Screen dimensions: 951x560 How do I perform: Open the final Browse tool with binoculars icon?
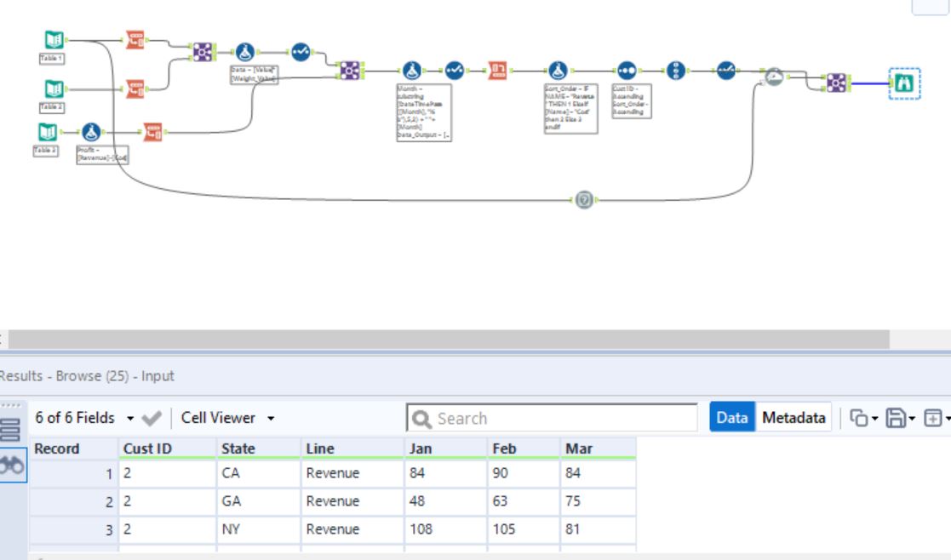coord(903,83)
